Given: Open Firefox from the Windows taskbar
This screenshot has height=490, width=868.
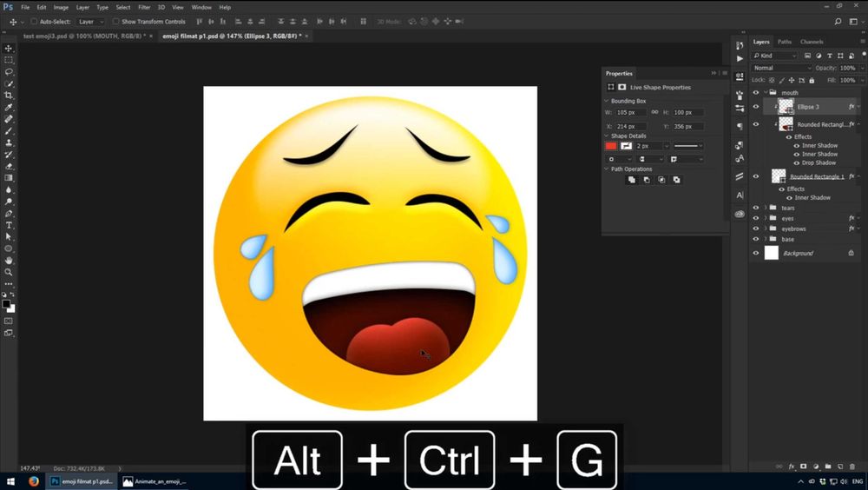Looking at the screenshot, I should [x=33, y=481].
